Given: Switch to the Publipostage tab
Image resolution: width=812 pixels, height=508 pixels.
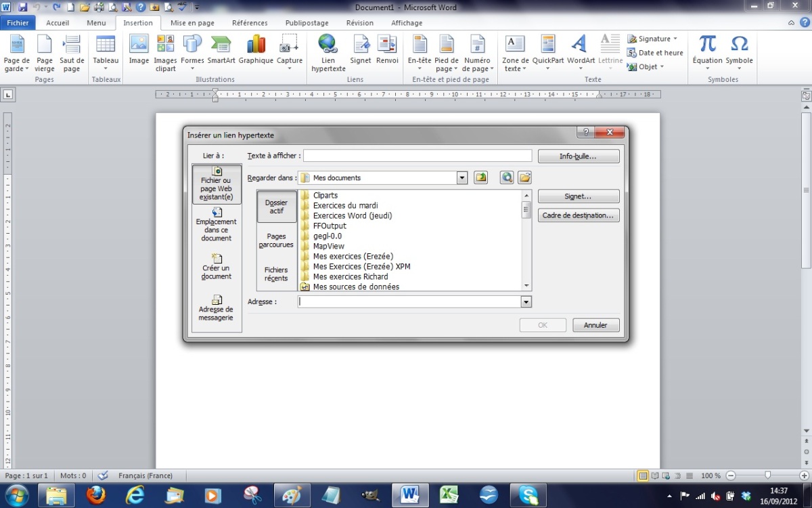Looking at the screenshot, I should click(x=307, y=22).
